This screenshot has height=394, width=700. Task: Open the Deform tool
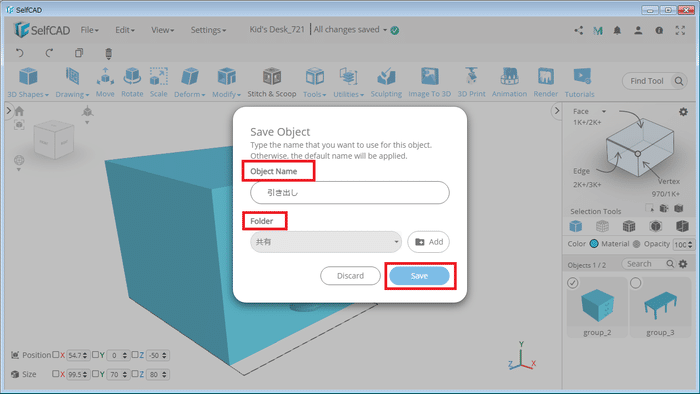pyautogui.click(x=190, y=83)
